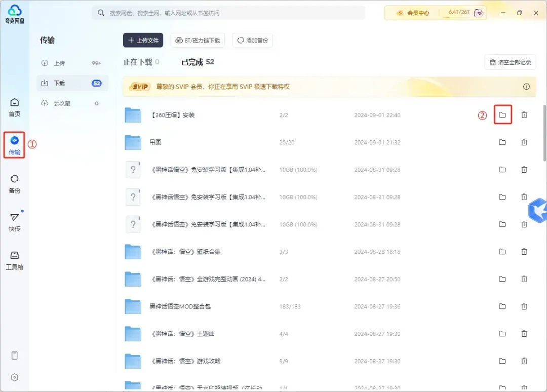Open the 首页 home section in sidebar
This screenshot has width=547, height=392.
(x=14, y=107)
